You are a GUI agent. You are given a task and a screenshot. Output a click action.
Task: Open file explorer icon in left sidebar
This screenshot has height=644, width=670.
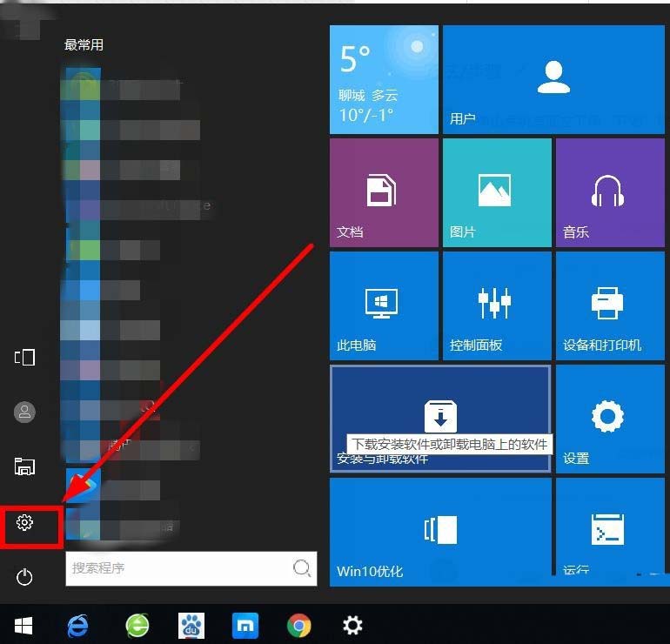[24, 466]
